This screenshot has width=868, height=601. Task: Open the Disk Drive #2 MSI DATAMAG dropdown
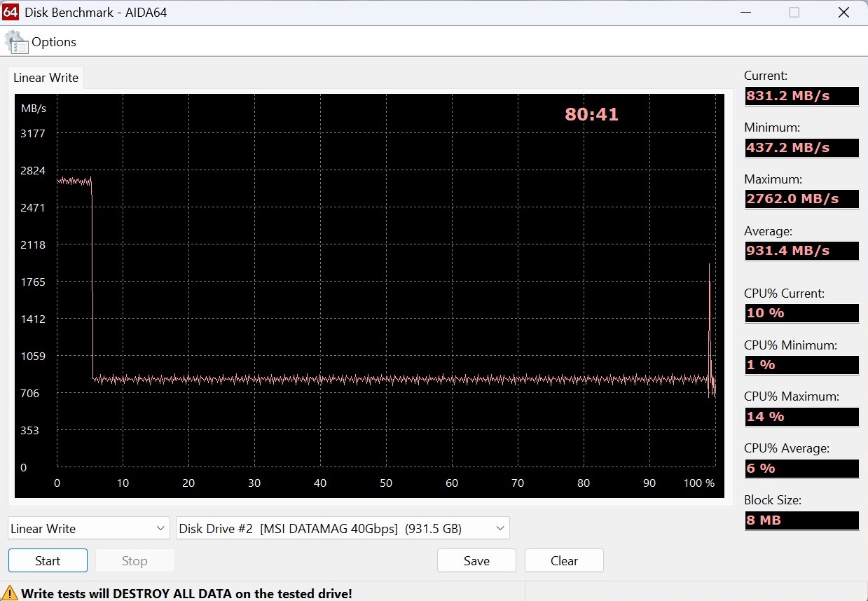pyautogui.click(x=343, y=528)
